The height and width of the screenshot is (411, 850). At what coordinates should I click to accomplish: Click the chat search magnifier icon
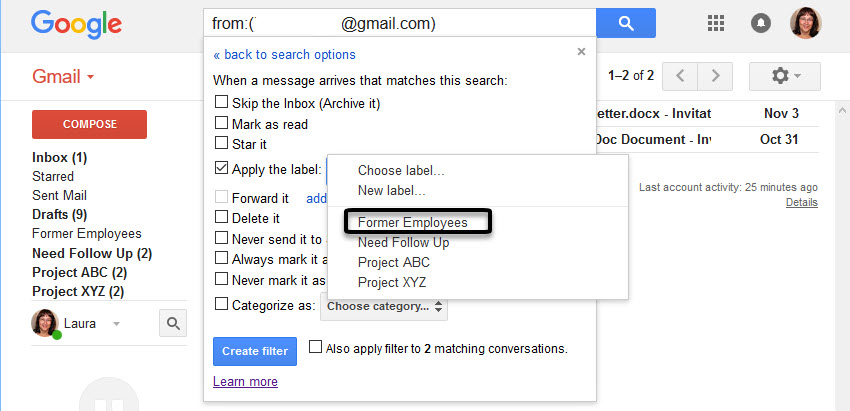pyautogui.click(x=173, y=323)
